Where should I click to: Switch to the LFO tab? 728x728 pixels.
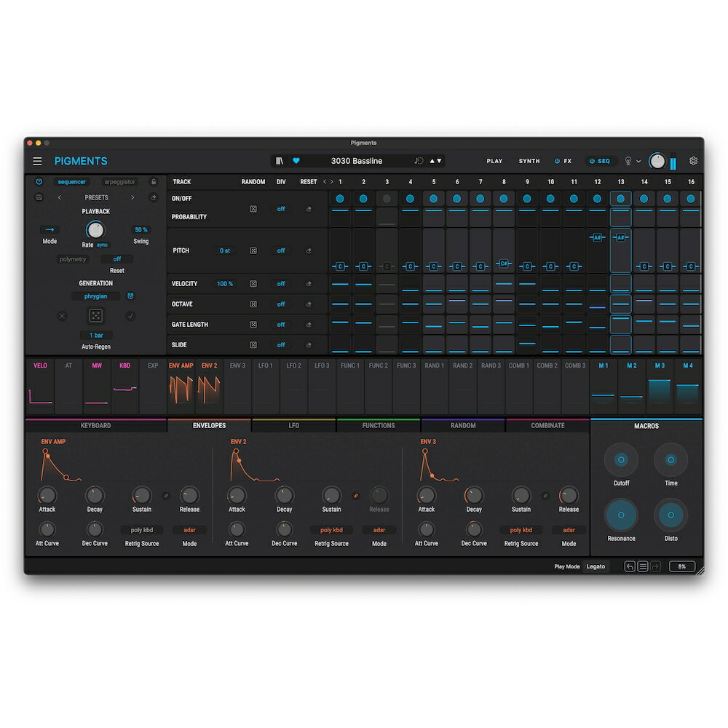[x=294, y=426]
